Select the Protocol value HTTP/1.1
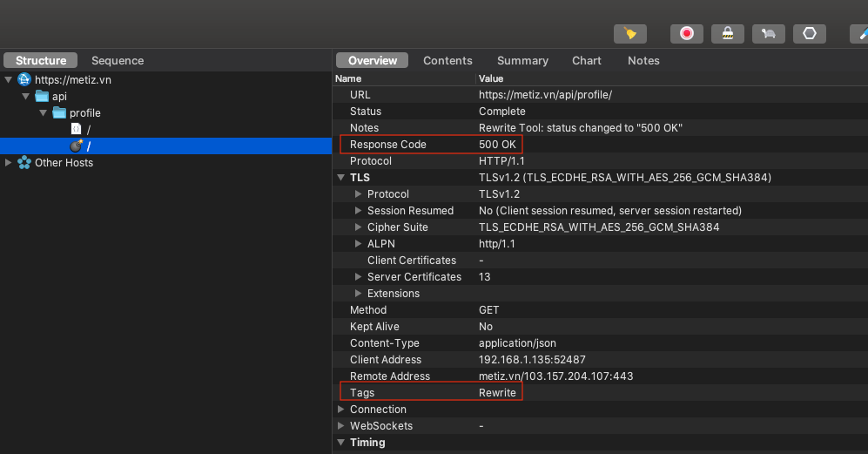This screenshot has width=868, height=454. 501,161
